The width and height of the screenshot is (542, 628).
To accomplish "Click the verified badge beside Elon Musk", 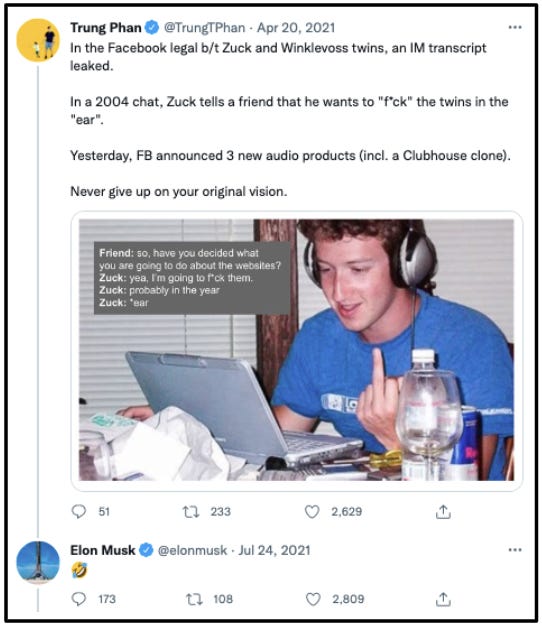I will (x=146, y=550).
